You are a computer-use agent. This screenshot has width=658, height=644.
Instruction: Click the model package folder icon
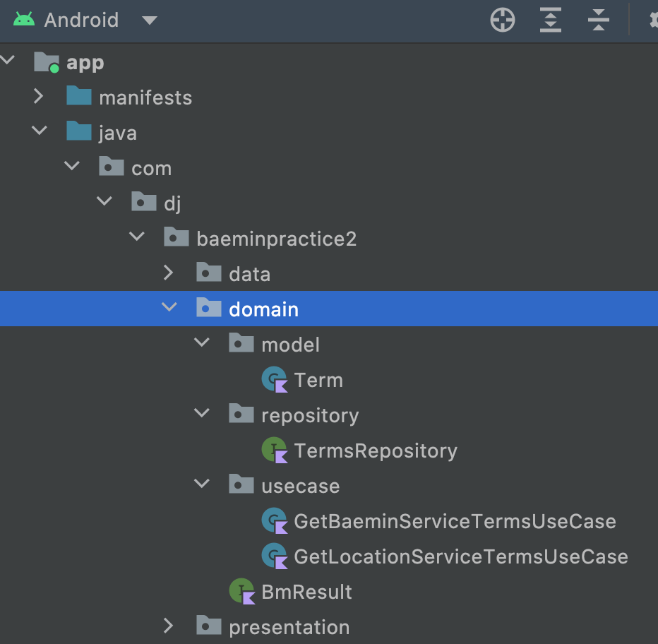click(241, 342)
